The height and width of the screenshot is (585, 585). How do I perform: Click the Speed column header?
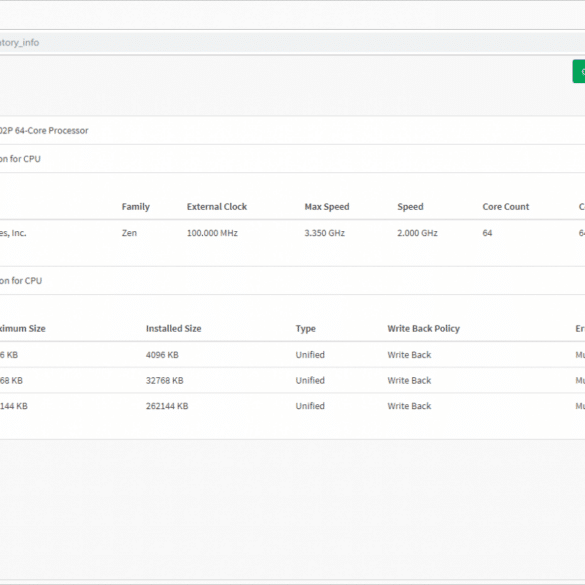coord(410,207)
